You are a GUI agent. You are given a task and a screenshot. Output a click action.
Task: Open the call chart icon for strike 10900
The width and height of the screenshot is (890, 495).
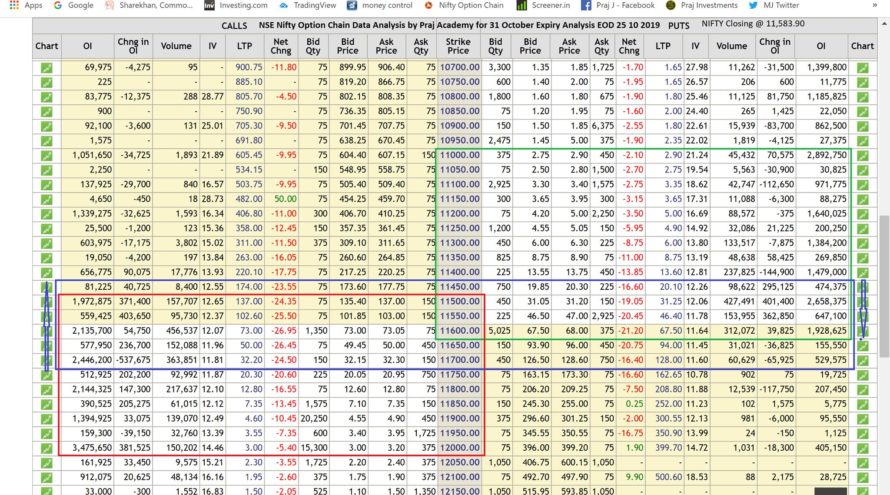tap(47, 126)
